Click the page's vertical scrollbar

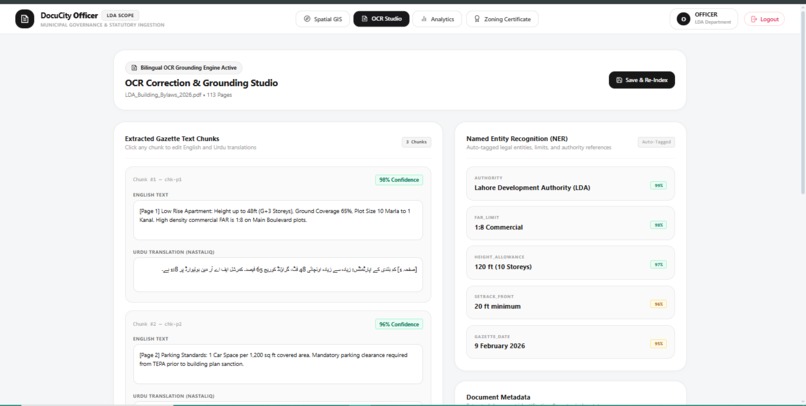[x=803, y=103]
